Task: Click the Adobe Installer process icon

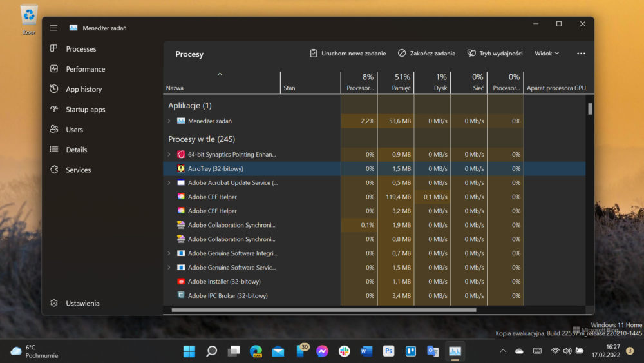Action: (x=181, y=282)
